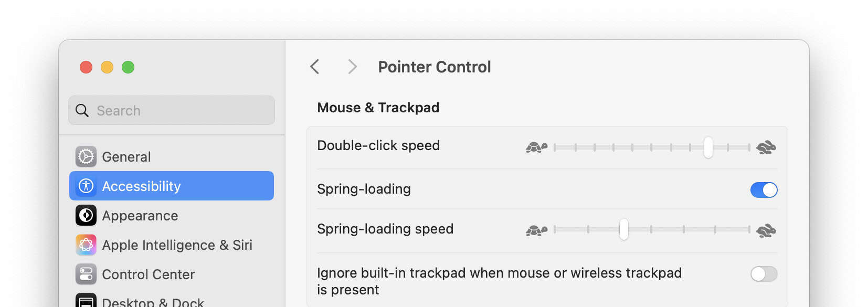Select the Control Center sliders icon
868x307 pixels.
tap(86, 274)
